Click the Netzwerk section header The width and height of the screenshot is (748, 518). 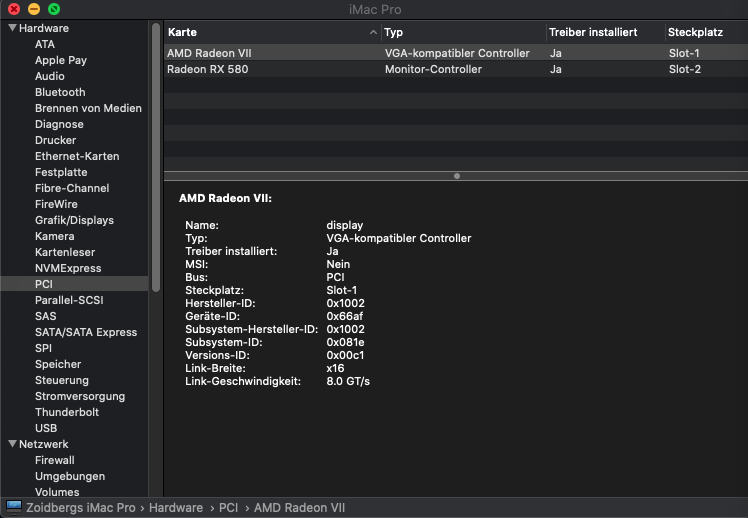pos(44,444)
